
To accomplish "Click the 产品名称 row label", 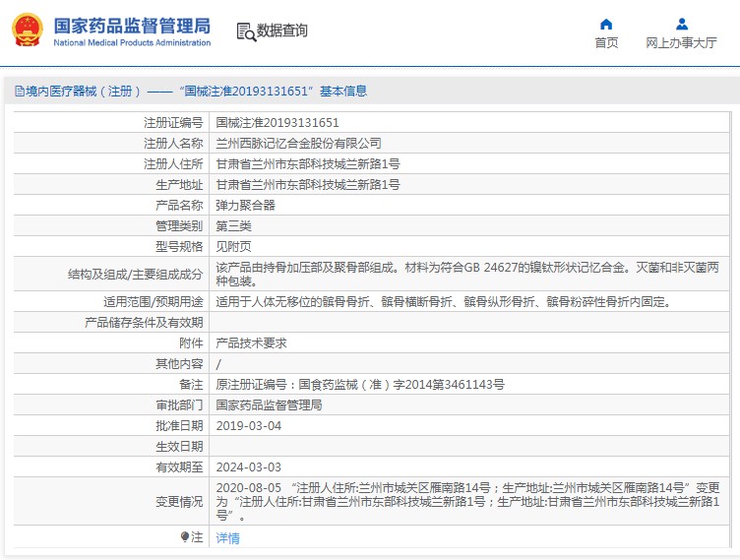I will pyautogui.click(x=179, y=206).
